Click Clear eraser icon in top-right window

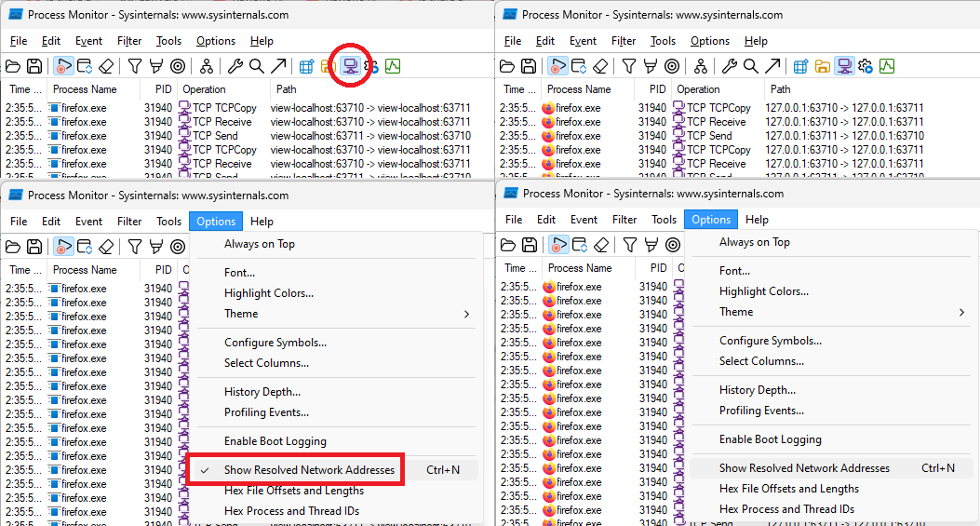coord(600,66)
